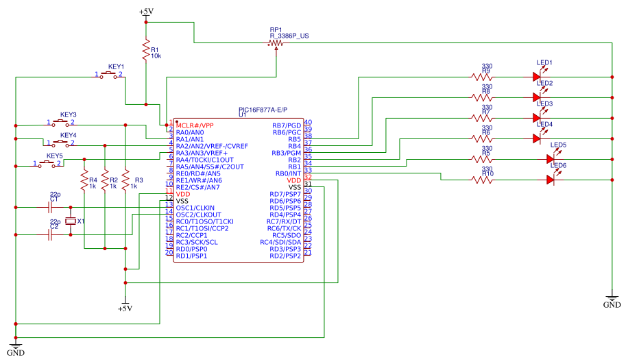Click the RA4/T0CKI/C1OUT pin label
The height and width of the screenshot is (364, 628).
coord(205,160)
